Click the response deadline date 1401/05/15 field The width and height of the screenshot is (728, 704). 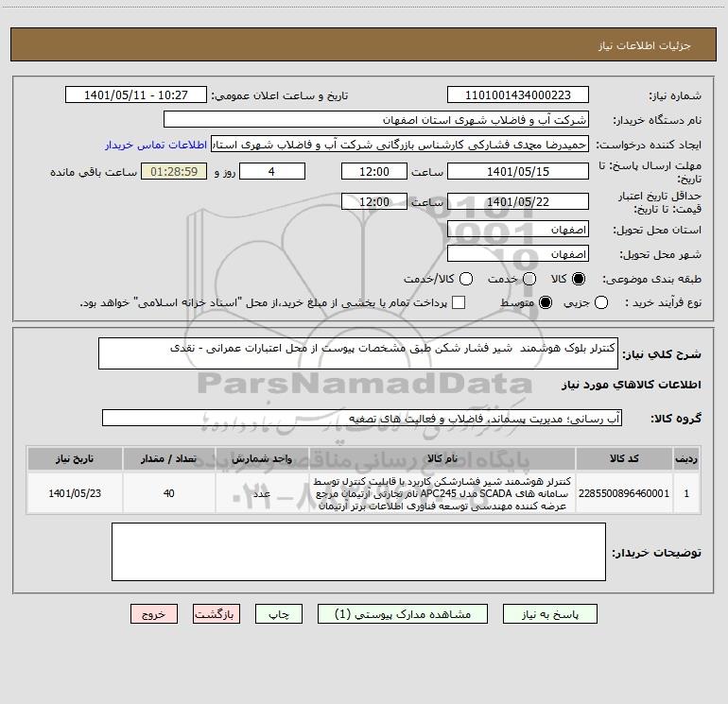pos(518,171)
